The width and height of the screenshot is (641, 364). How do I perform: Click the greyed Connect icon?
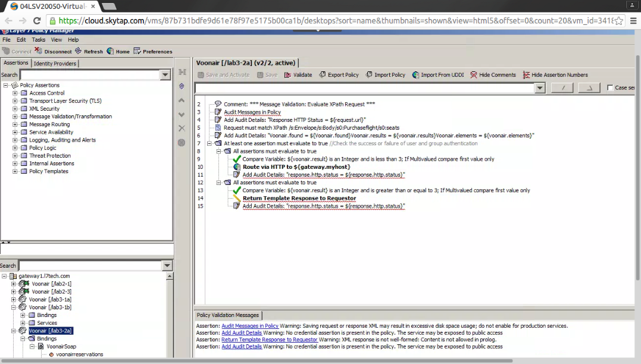tap(6, 51)
